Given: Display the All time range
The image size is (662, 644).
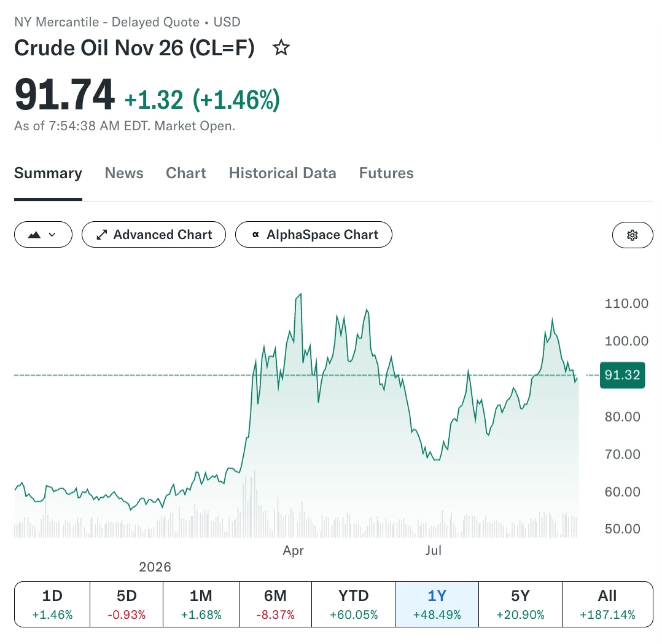Looking at the screenshot, I should click(607, 604).
